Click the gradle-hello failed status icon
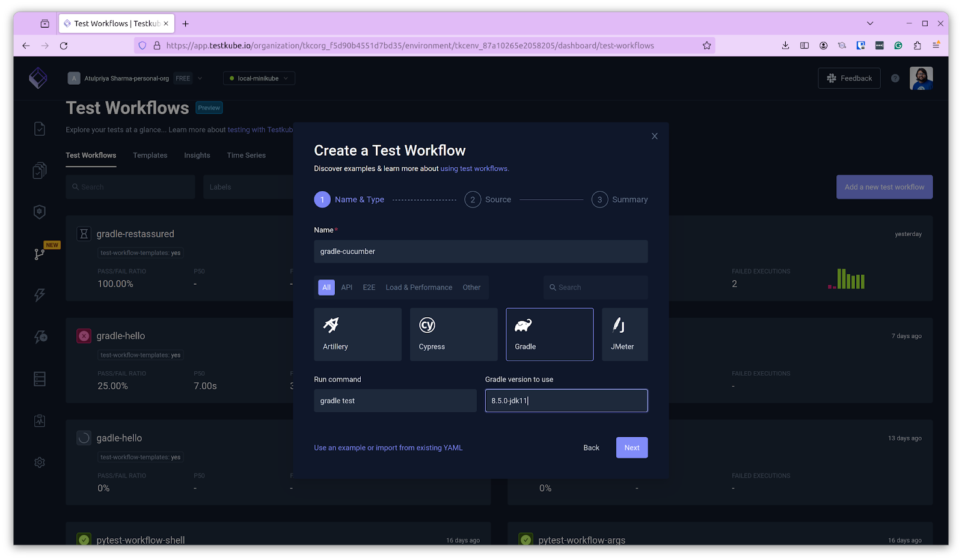962x560 pixels. (x=84, y=336)
